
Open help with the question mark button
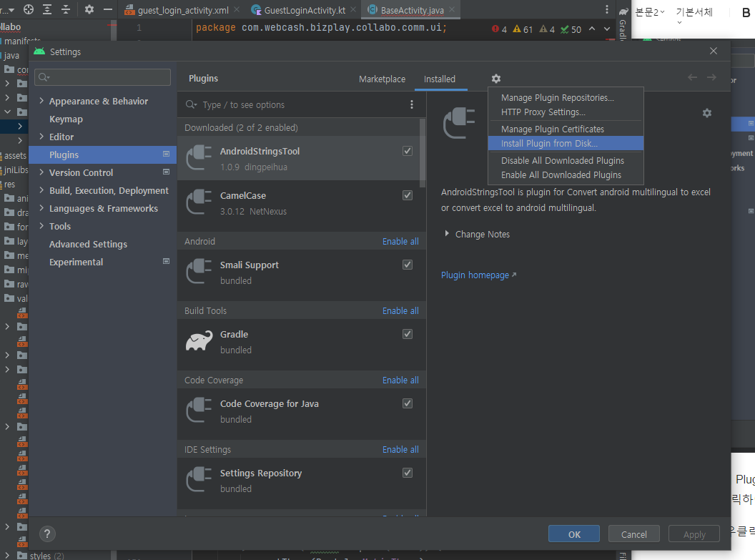coord(46,534)
